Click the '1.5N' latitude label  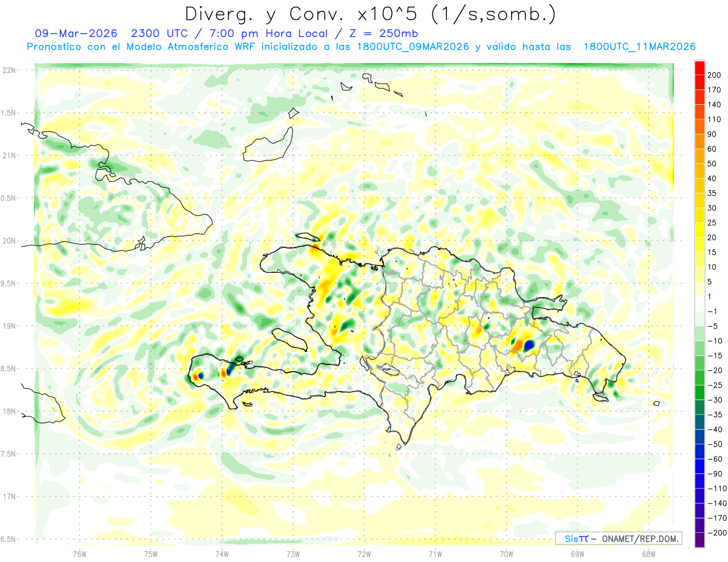click(8, 113)
